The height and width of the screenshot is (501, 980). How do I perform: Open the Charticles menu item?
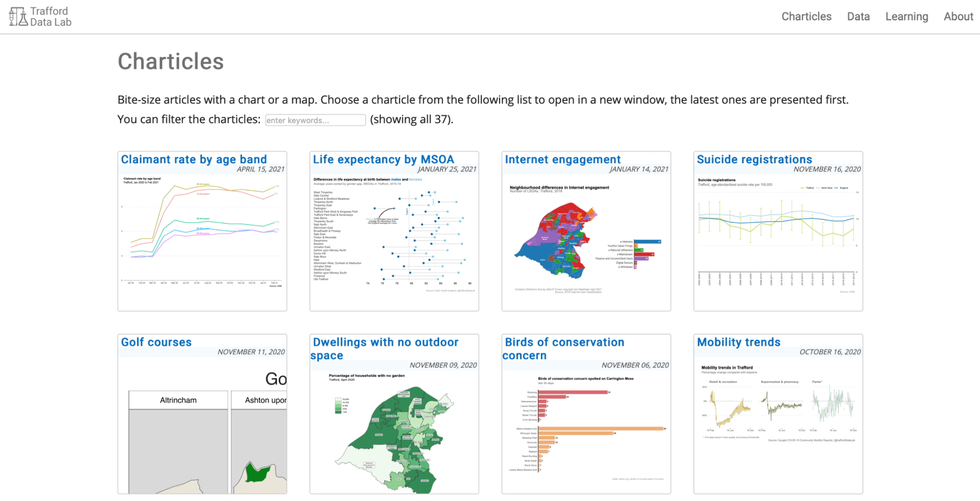point(806,16)
